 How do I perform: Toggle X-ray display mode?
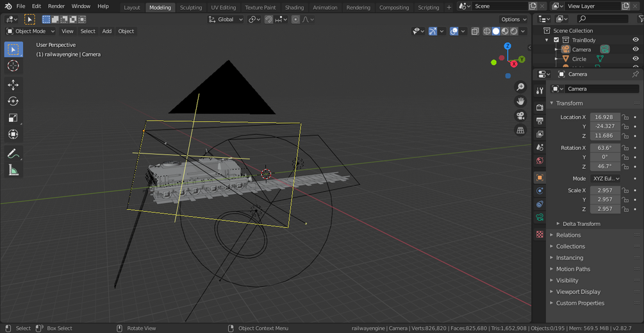tap(475, 31)
